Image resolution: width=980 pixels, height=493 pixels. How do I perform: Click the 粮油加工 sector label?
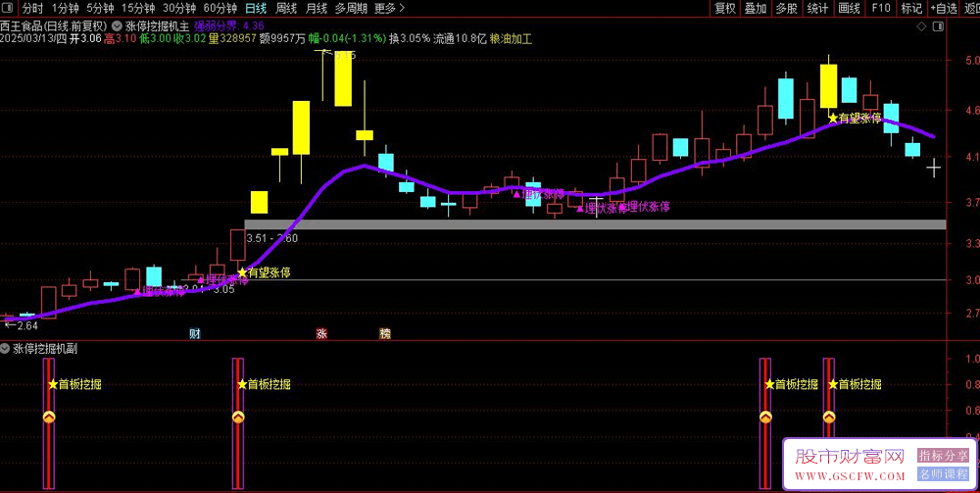pos(512,39)
